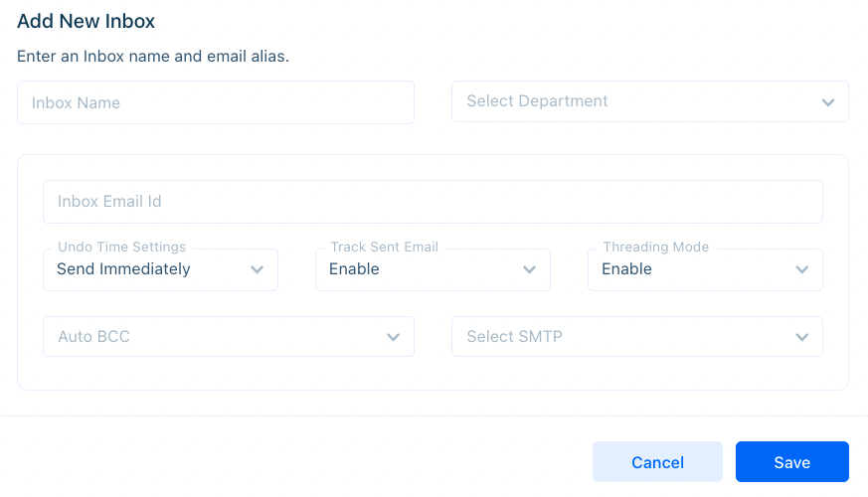
Task: Open the Select Department dropdown
Action: click(650, 101)
